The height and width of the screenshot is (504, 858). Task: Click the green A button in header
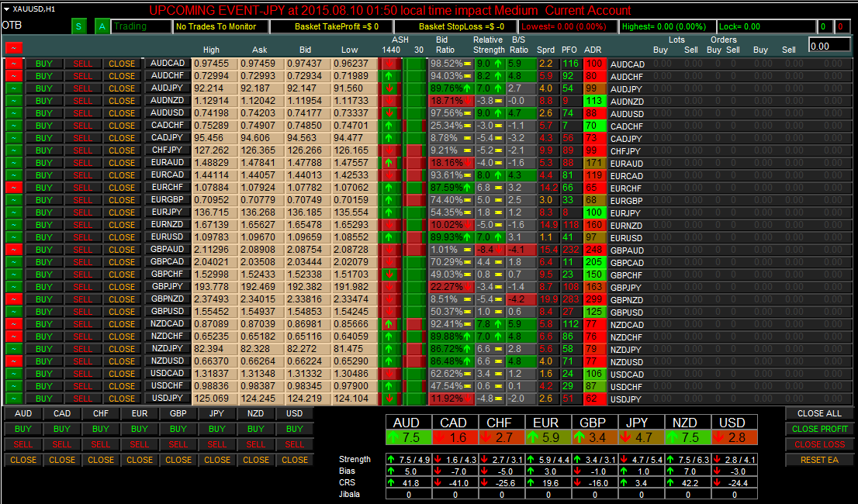pyautogui.click(x=102, y=26)
